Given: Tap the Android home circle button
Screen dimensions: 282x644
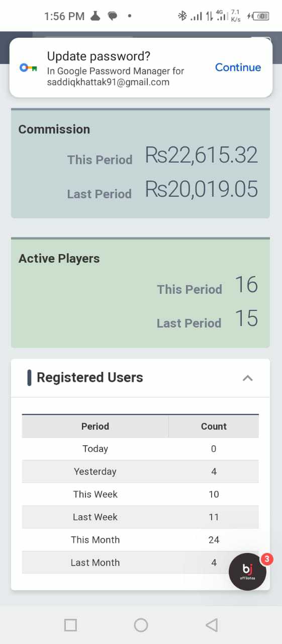Looking at the screenshot, I should [x=141, y=625].
